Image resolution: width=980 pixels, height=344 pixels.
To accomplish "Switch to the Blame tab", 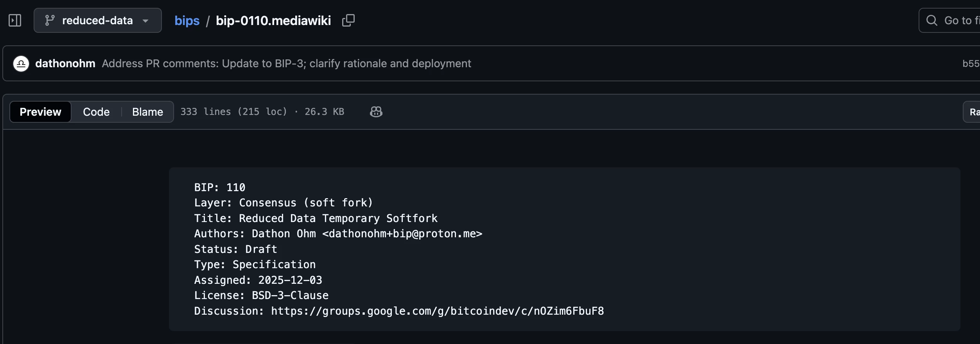I will click(x=147, y=112).
